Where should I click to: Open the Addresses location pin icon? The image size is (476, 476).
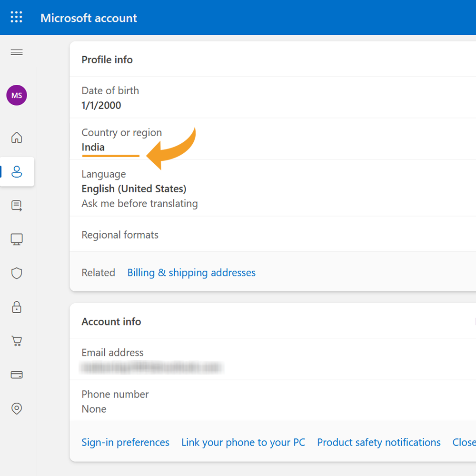17,408
